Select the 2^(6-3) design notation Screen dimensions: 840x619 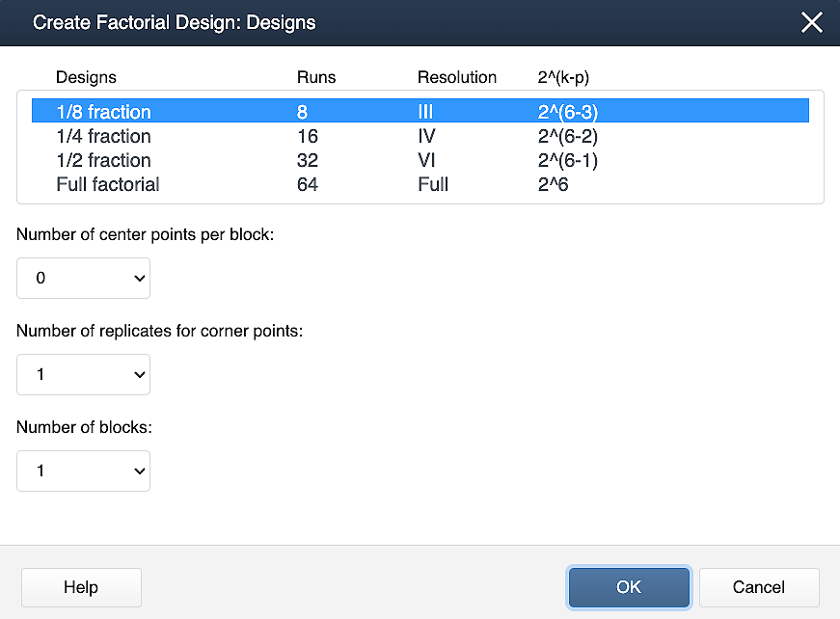pos(567,112)
